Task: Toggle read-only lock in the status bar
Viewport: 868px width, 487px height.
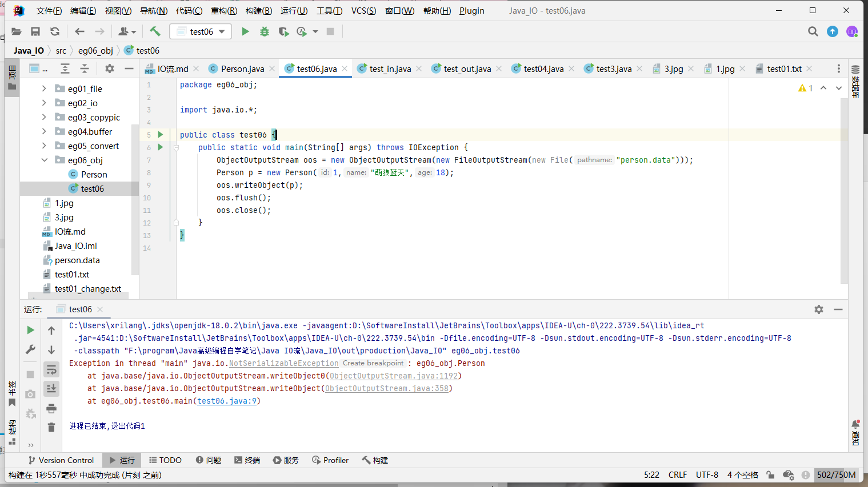Action: [x=770, y=475]
